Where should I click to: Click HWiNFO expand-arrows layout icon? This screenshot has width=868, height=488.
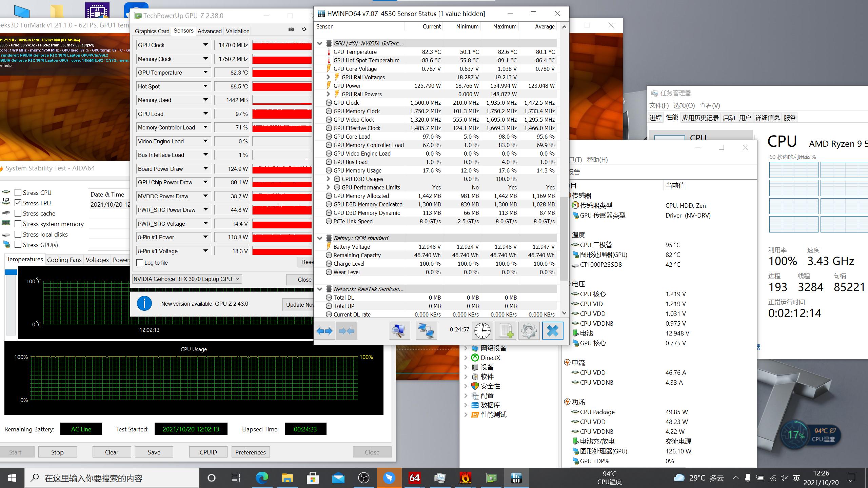(324, 331)
